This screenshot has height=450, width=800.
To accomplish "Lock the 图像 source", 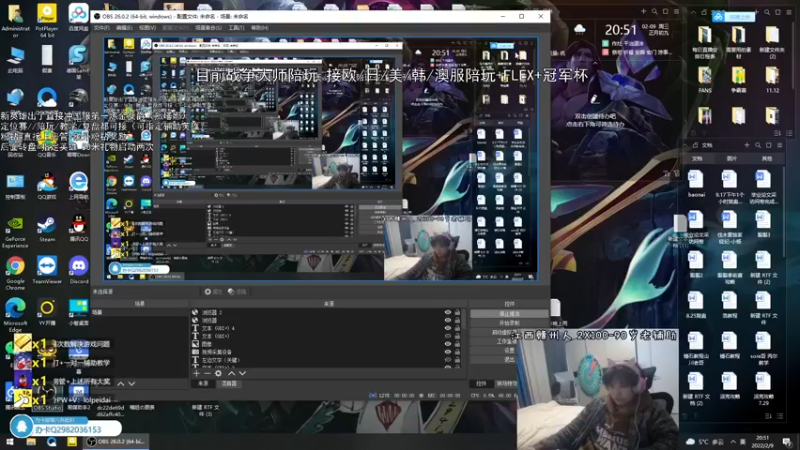I will pyautogui.click(x=457, y=344).
